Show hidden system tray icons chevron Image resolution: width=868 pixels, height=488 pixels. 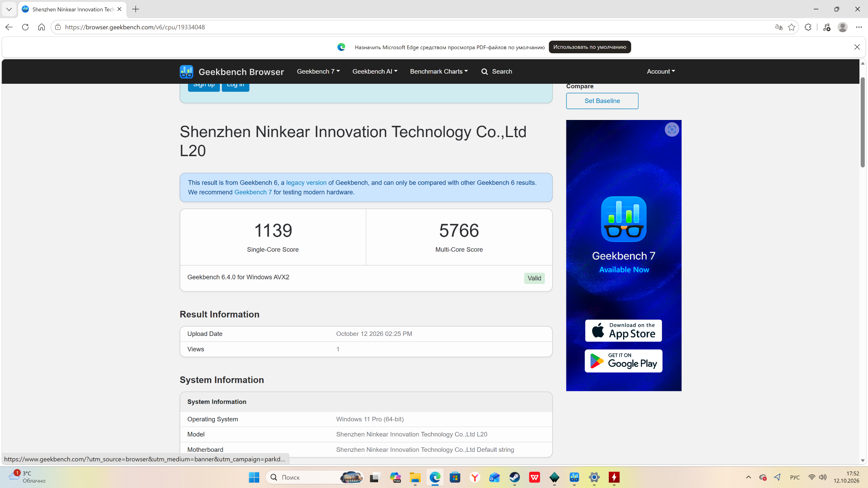(748, 477)
